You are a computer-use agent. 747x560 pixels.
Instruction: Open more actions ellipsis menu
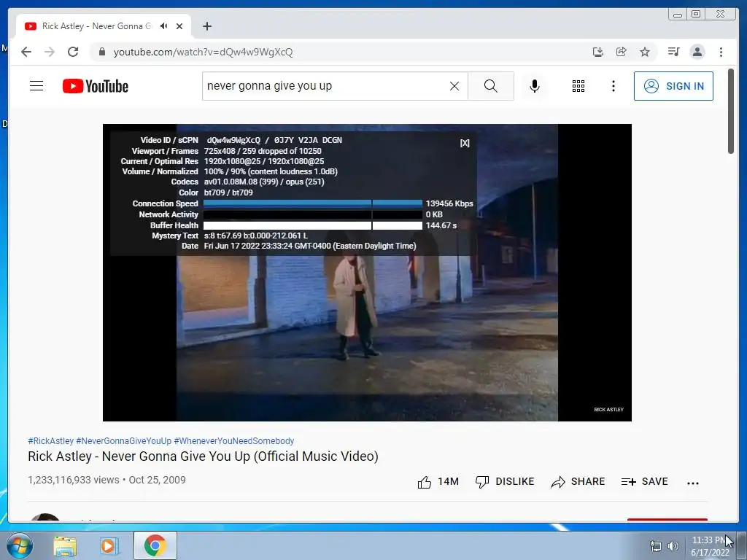click(x=693, y=483)
